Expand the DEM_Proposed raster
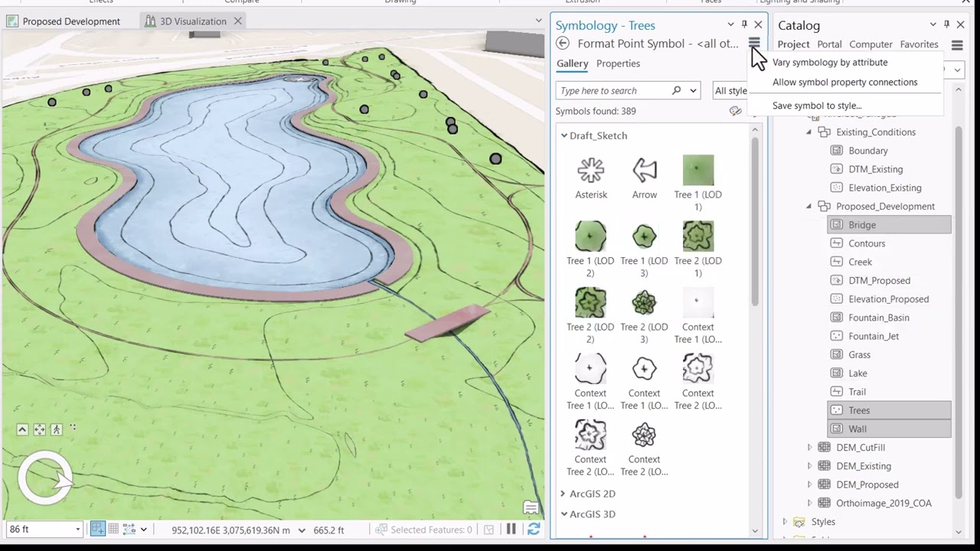 (810, 484)
